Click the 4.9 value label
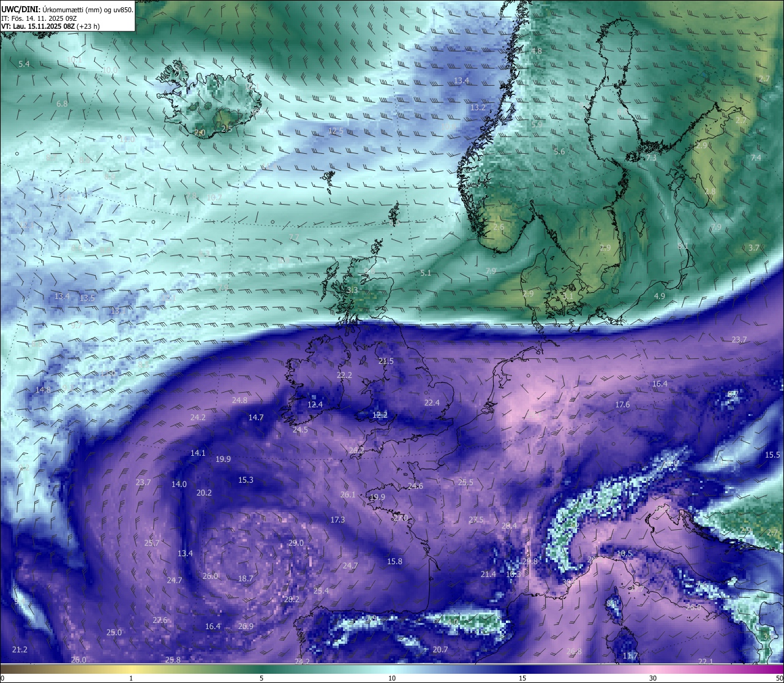 click(660, 296)
